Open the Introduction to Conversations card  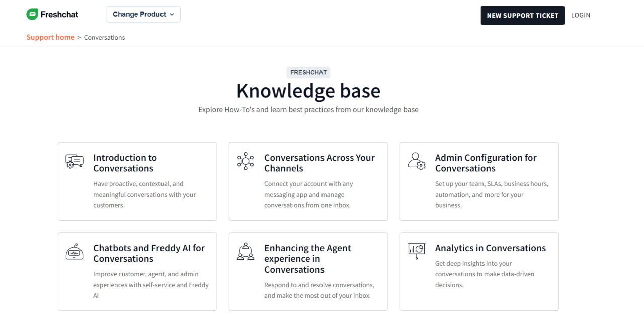click(137, 181)
